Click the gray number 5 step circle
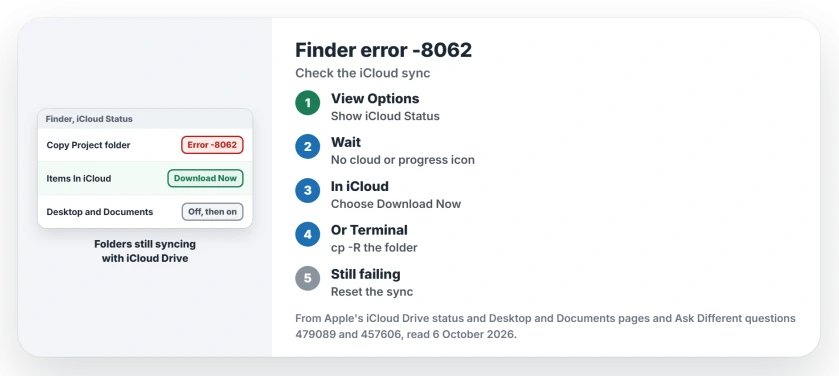The image size is (839, 376). click(x=308, y=278)
